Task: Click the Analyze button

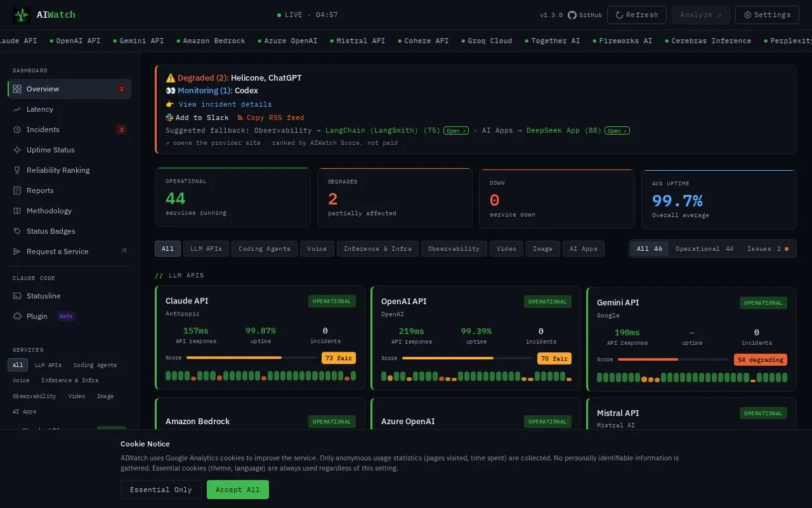Action: (x=700, y=15)
